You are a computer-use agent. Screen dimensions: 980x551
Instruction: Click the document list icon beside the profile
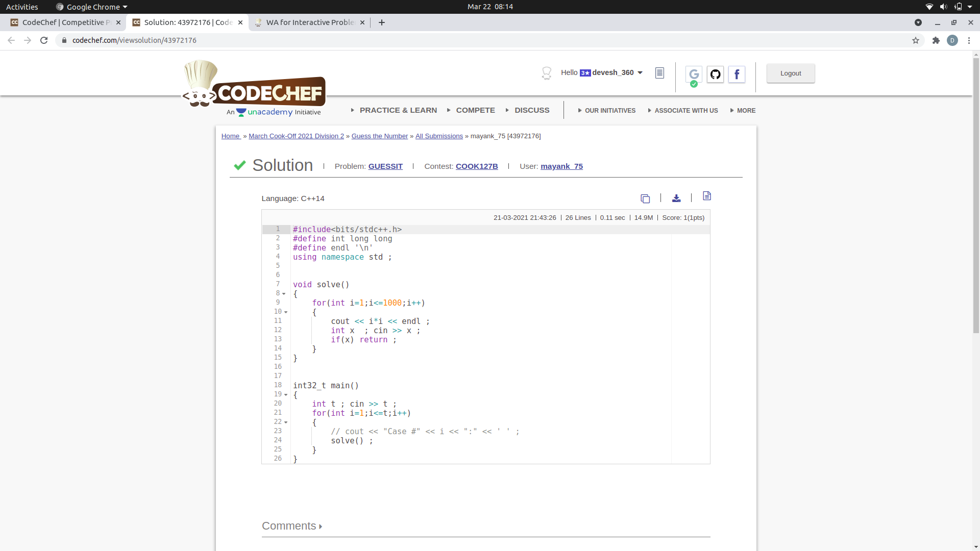click(659, 72)
